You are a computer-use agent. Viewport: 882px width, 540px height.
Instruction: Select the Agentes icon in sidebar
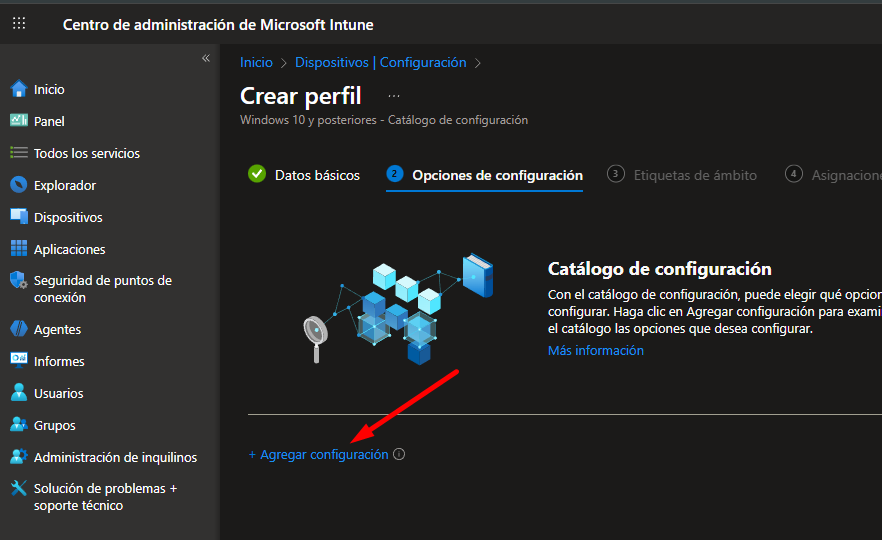click(x=18, y=329)
